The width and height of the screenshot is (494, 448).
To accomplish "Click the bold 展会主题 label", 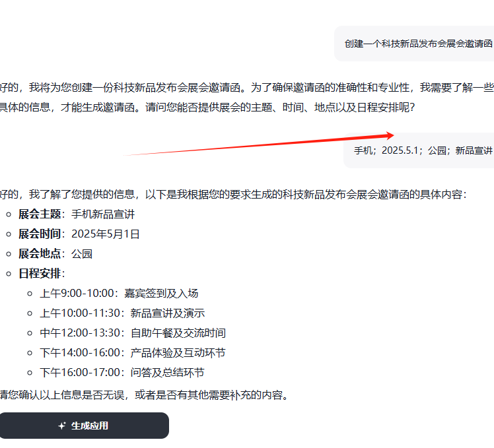I will click(x=40, y=214).
